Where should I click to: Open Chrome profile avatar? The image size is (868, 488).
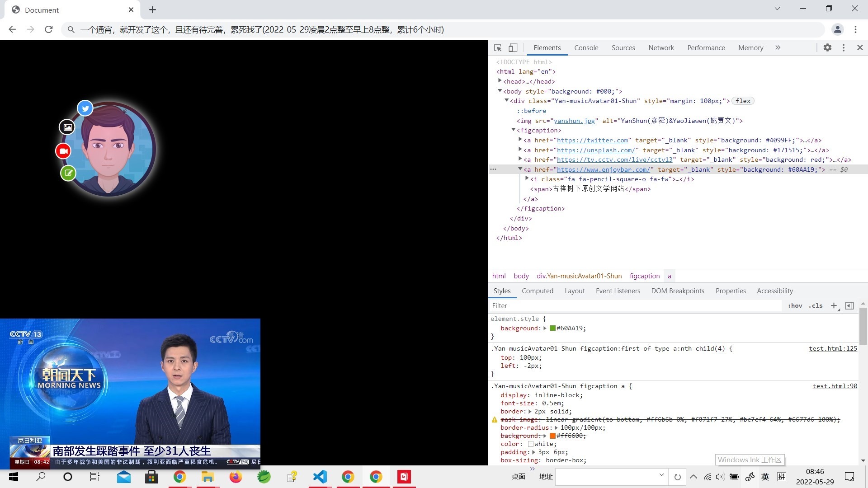click(x=837, y=29)
